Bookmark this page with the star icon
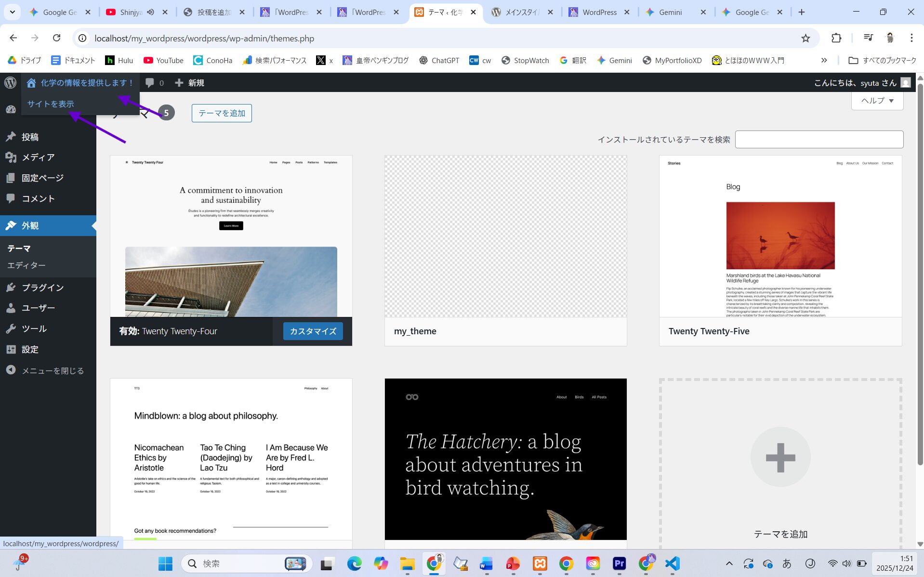 click(x=805, y=38)
